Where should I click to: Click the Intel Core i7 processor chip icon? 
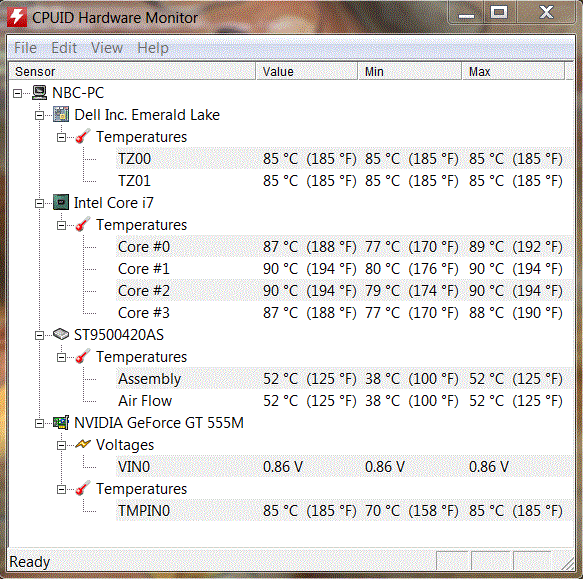pos(61,203)
